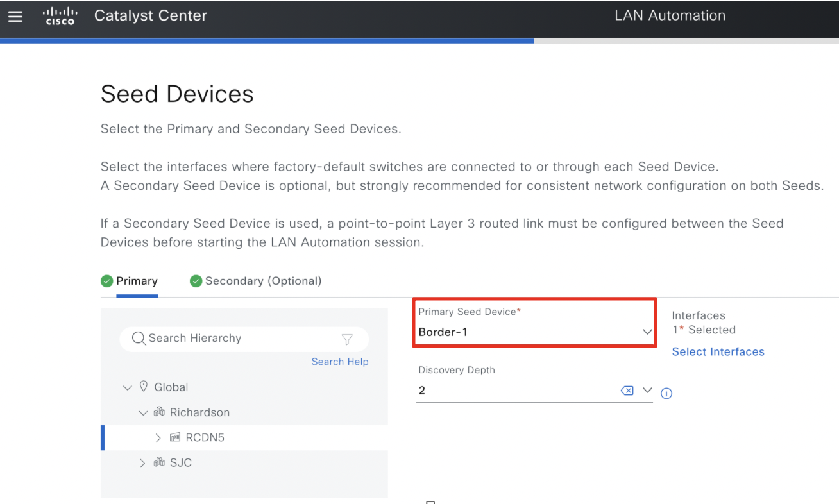Click the building icon next to RCDN5
Image resolution: width=839 pixels, height=504 pixels.
[x=174, y=437]
